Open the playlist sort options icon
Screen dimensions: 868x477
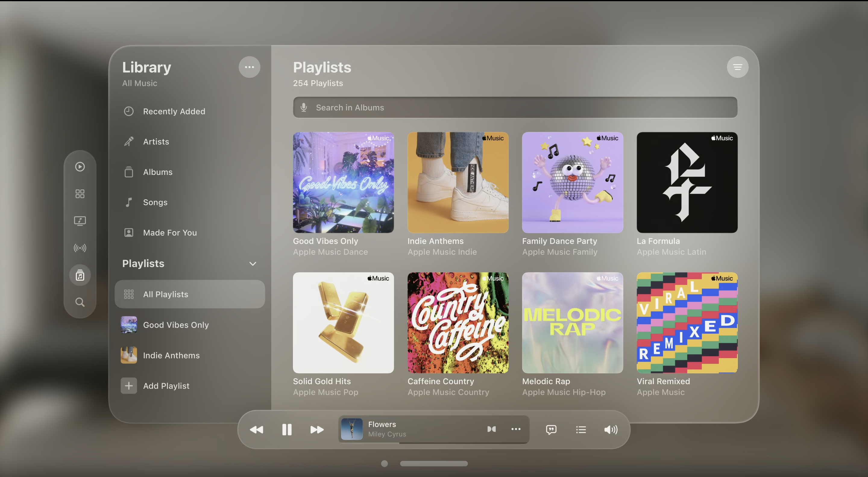(x=737, y=67)
